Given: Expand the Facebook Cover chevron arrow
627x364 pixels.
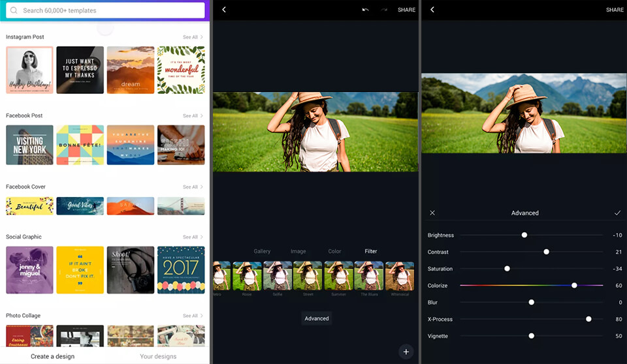Looking at the screenshot, I should (202, 187).
